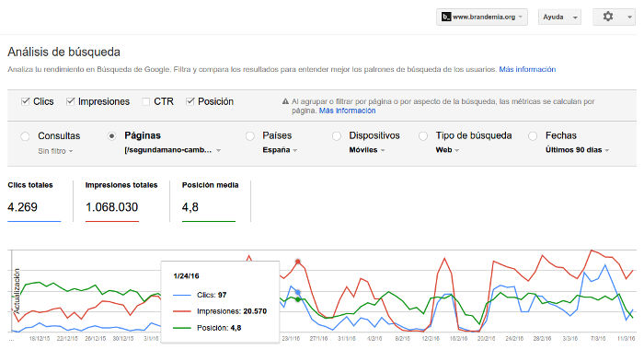644x350 pixels.
Task: Click the 12/2/16 axis date label
Action: (431, 339)
